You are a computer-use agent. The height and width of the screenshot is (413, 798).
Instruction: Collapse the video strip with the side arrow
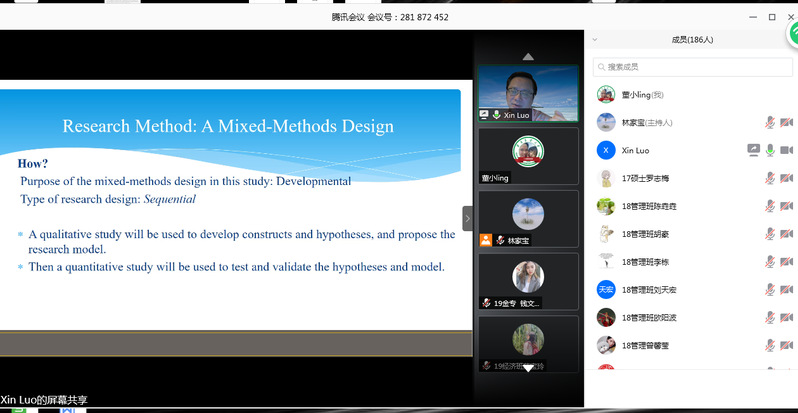pos(467,218)
